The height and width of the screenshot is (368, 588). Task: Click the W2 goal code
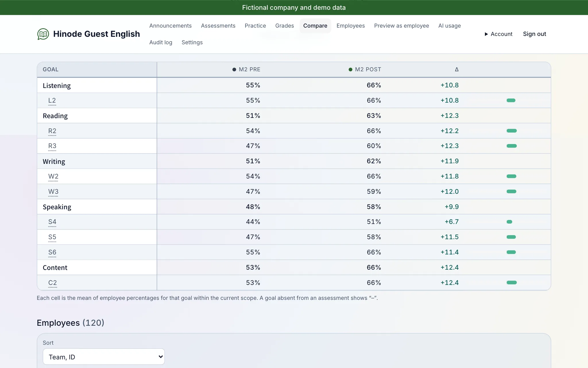click(53, 177)
